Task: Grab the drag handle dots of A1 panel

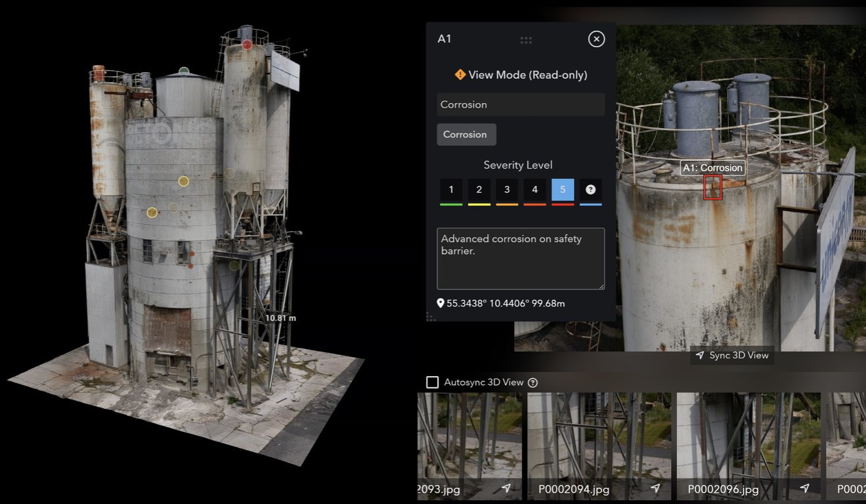Action: click(526, 40)
